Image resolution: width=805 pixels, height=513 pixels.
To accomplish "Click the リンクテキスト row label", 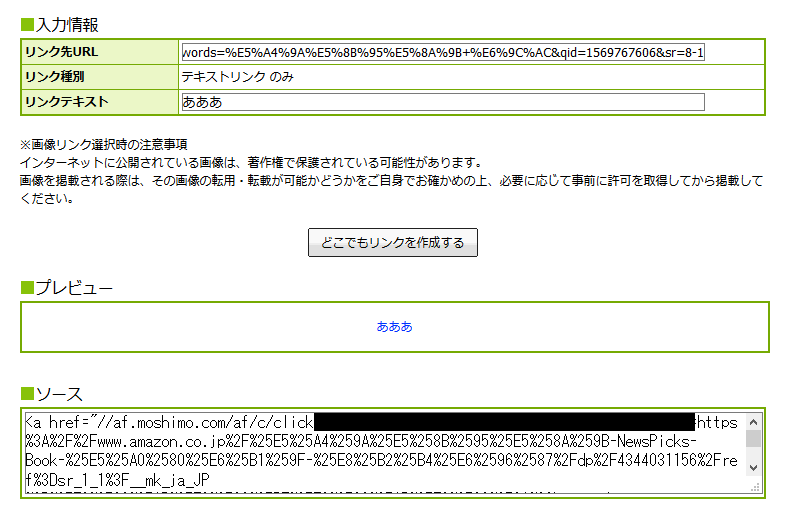I will coord(66,102).
